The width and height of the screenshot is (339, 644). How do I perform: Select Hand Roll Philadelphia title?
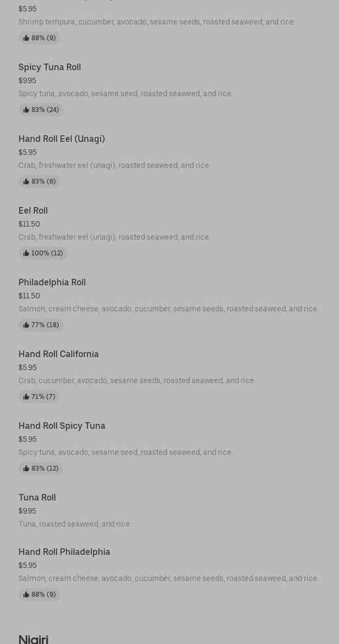coord(64,552)
